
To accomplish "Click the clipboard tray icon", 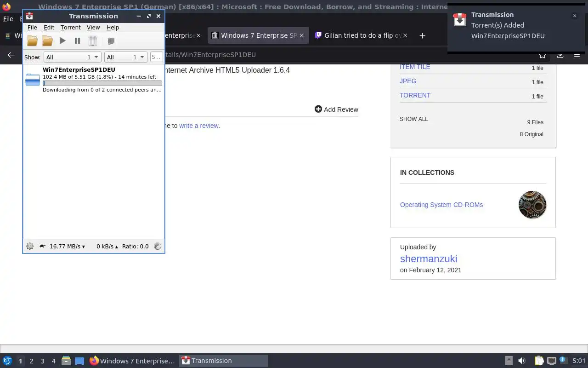I will click(539, 361).
